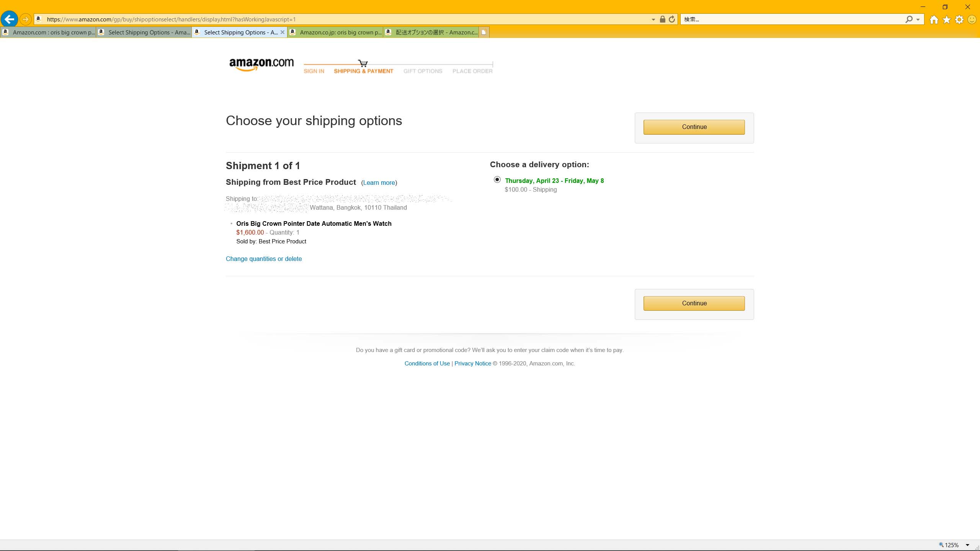Open the 125% zoom level dropdown

[967, 545]
